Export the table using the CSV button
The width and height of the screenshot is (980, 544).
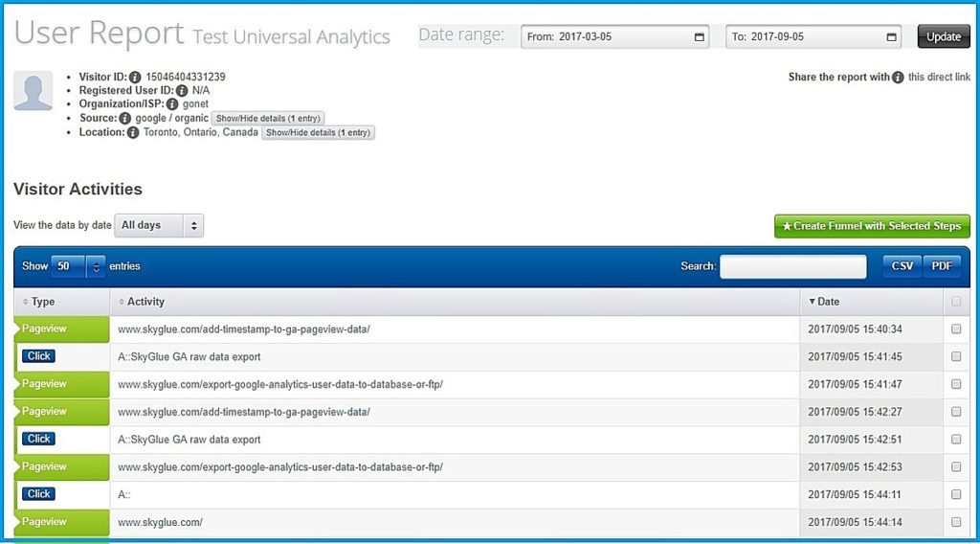(902, 266)
